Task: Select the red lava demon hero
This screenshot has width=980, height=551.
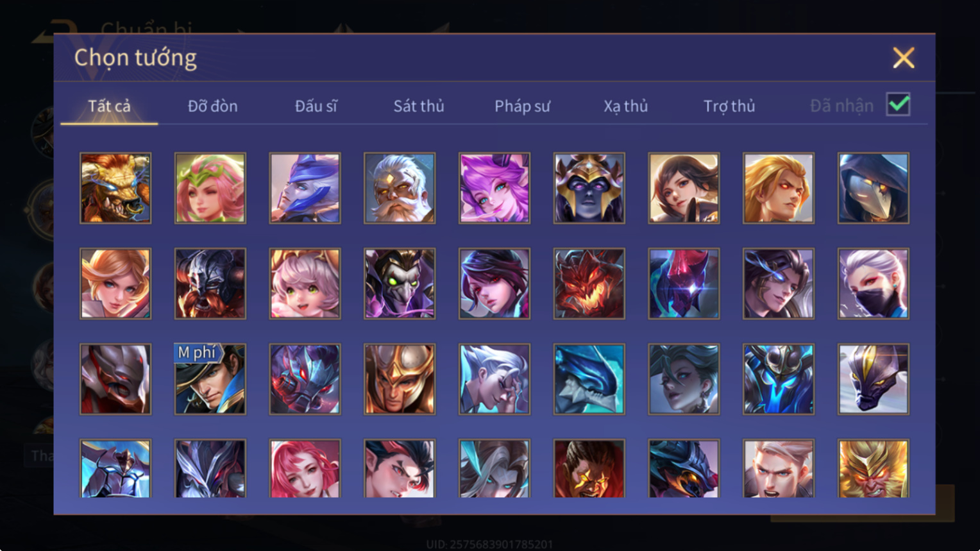Action: 589,284
